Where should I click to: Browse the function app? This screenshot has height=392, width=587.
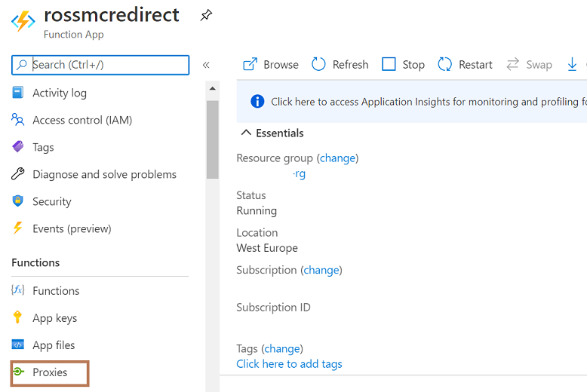[x=271, y=64]
